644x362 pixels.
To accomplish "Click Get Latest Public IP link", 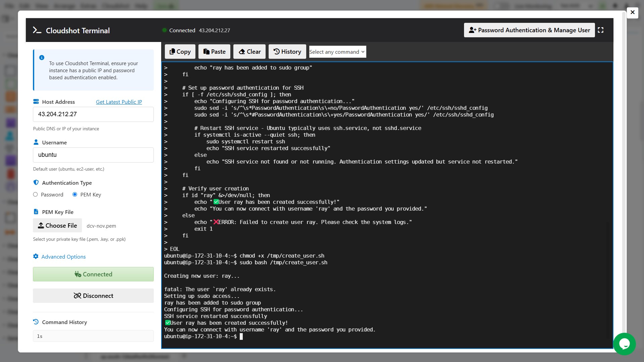I will coord(119,102).
